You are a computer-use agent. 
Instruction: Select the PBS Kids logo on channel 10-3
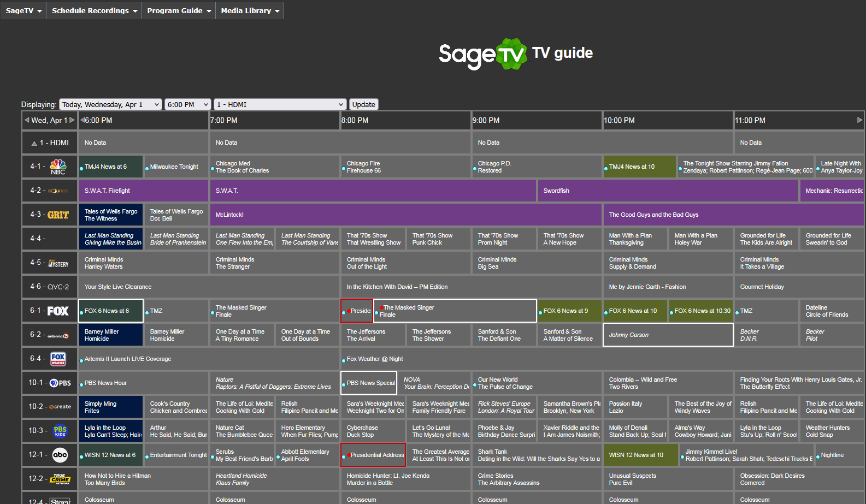coord(60,431)
